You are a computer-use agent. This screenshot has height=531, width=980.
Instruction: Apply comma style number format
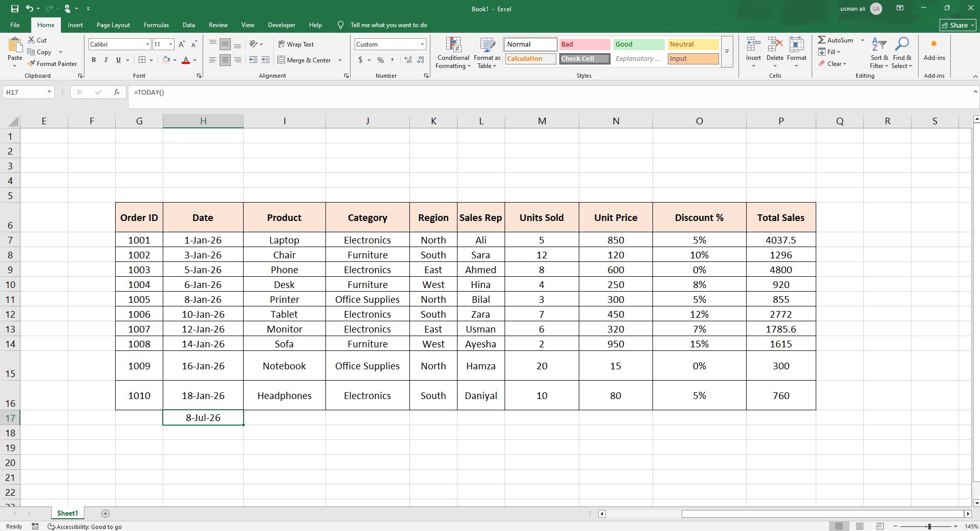(x=393, y=60)
